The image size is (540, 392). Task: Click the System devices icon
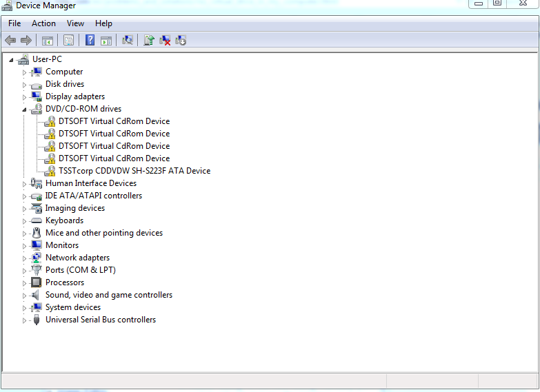[36, 307]
